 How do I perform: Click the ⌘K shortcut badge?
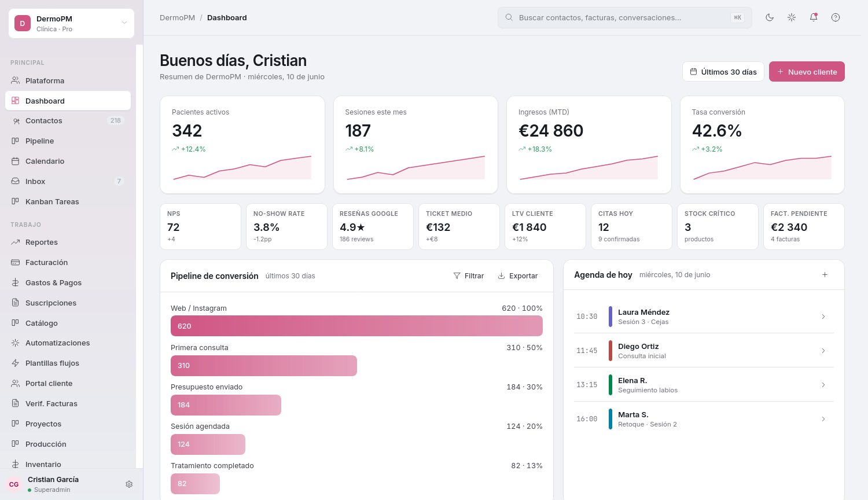pyautogui.click(x=737, y=17)
